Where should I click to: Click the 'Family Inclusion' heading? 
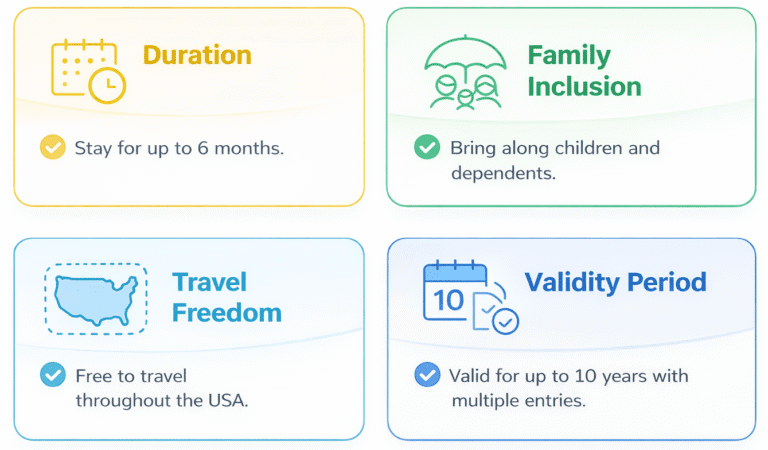(x=584, y=70)
